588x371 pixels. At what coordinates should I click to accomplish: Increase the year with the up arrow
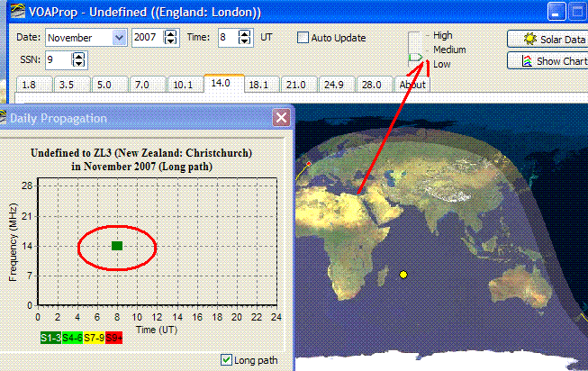pos(170,33)
